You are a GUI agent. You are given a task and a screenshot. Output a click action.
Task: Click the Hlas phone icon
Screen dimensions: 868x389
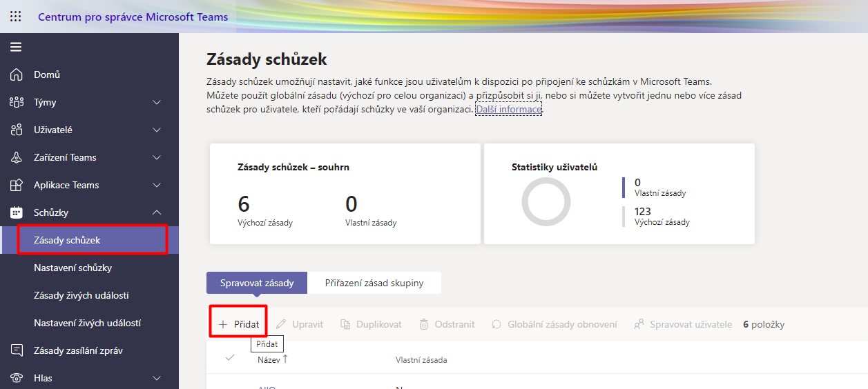(17, 378)
